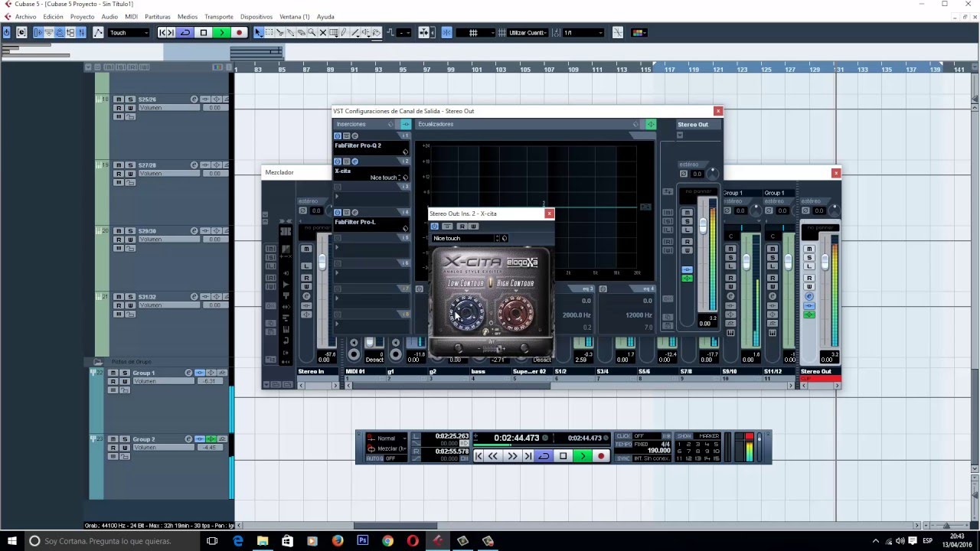Select the eraser tool in toolbar

[x=301, y=32]
